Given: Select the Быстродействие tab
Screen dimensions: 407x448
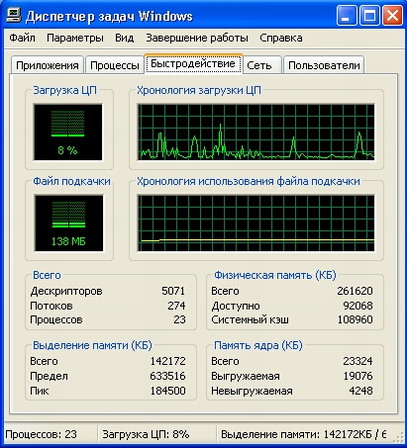Looking at the screenshot, I should [193, 63].
